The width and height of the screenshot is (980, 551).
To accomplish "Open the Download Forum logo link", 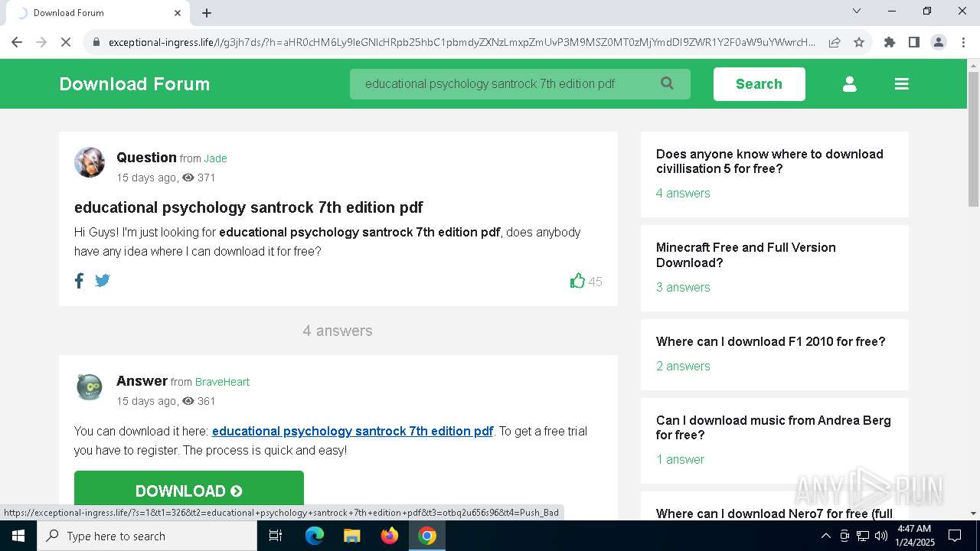I will 135,84.
